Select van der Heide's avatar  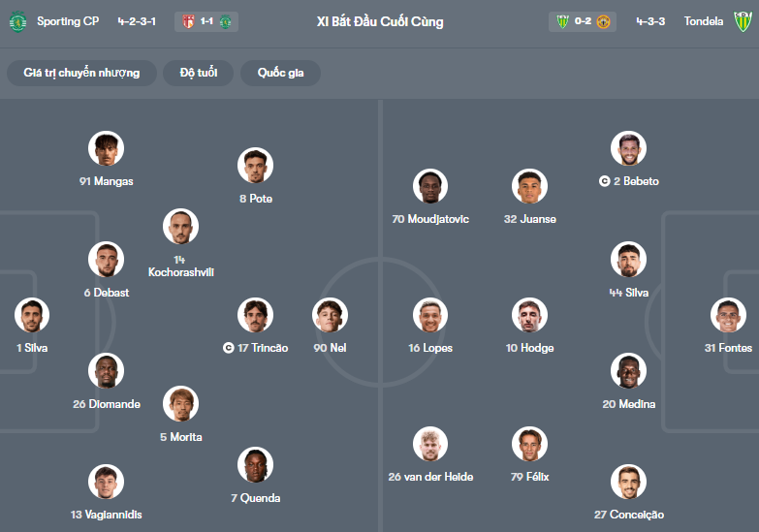pos(430,444)
